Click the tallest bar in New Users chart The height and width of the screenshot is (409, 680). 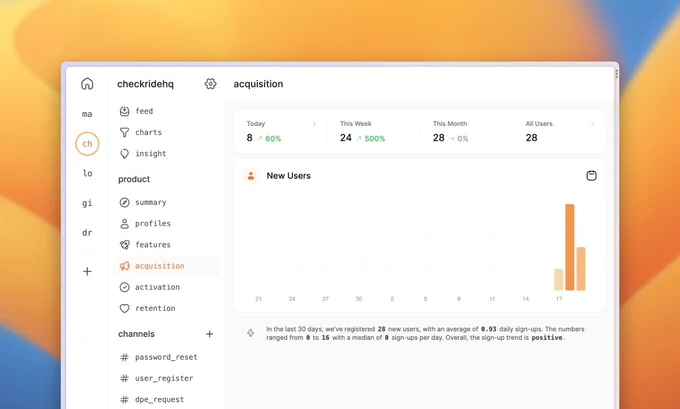[x=570, y=247]
